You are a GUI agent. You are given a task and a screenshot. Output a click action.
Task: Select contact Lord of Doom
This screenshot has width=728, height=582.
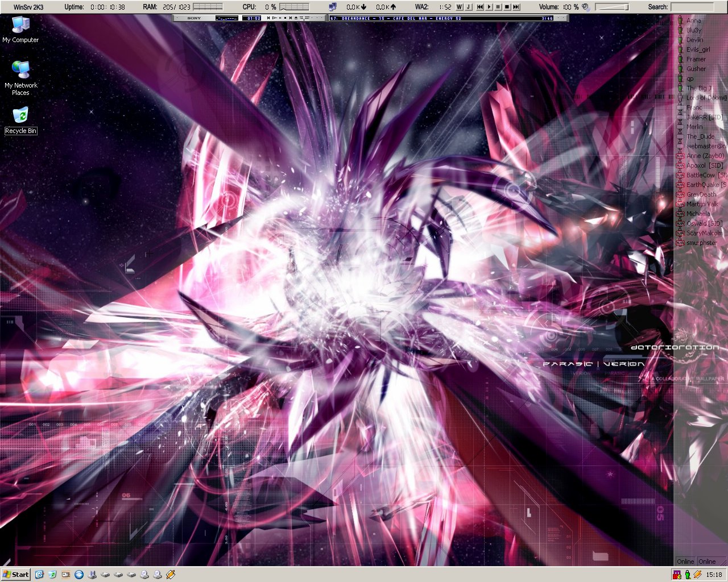coord(706,98)
